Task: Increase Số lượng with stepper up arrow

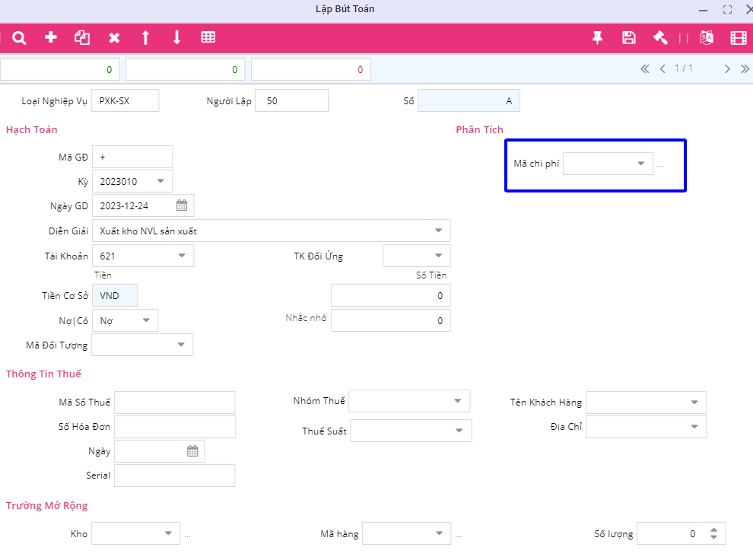Action: tap(713, 530)
